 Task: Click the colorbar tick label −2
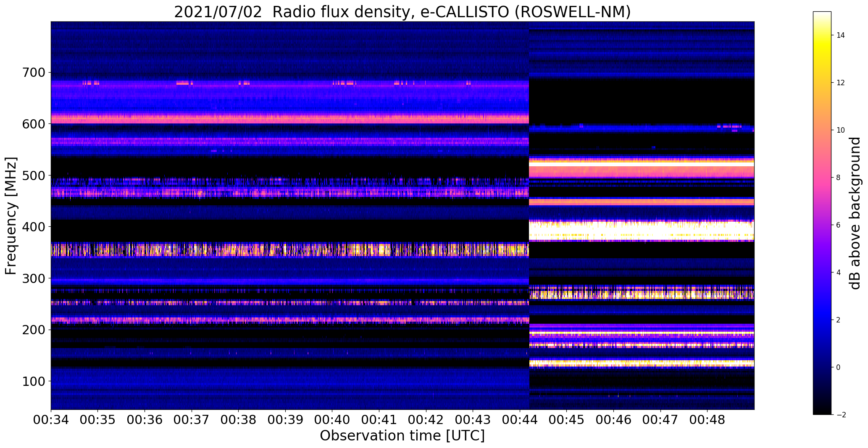pos(841,415)
